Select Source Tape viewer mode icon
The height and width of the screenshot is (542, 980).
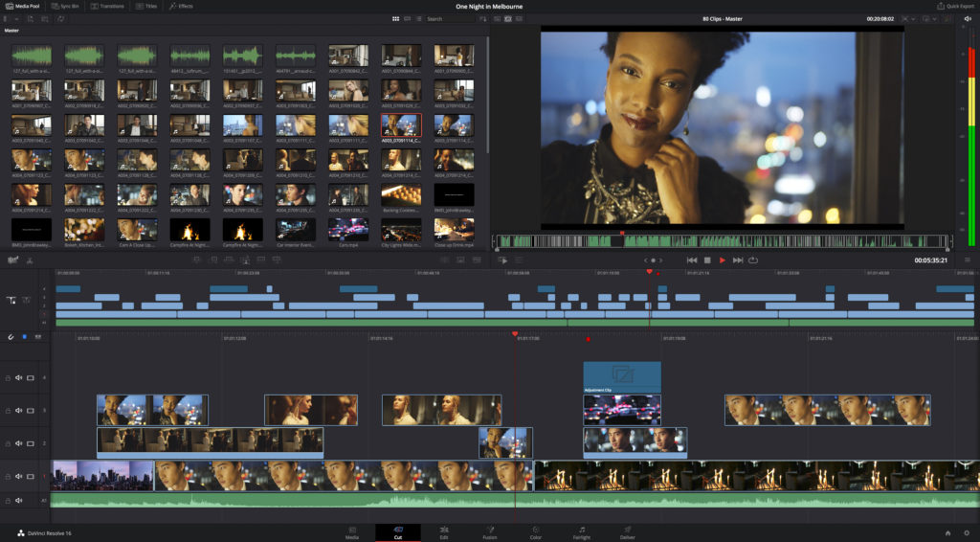508,19
